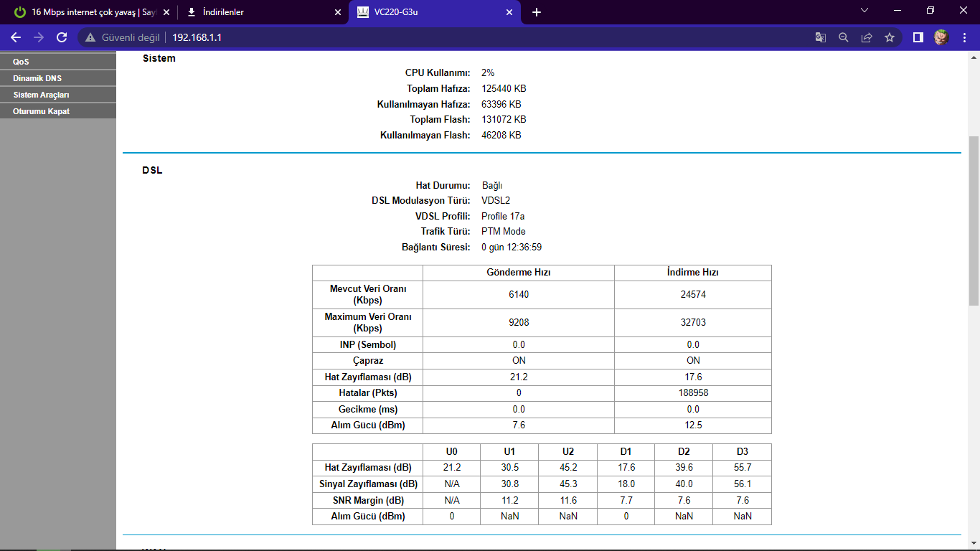Open the Google Translate page icon
This screenshot has width=980, height=551.
pos(821,37)
